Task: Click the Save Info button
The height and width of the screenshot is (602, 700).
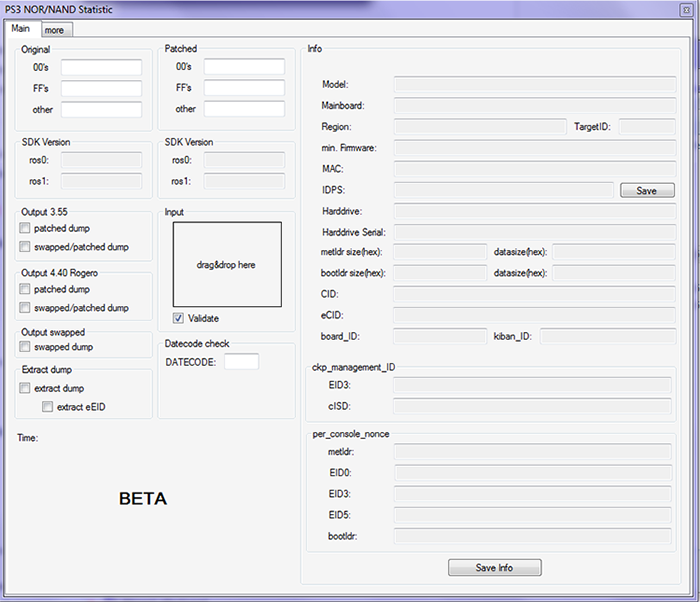Action: click(x=495, y=567)
